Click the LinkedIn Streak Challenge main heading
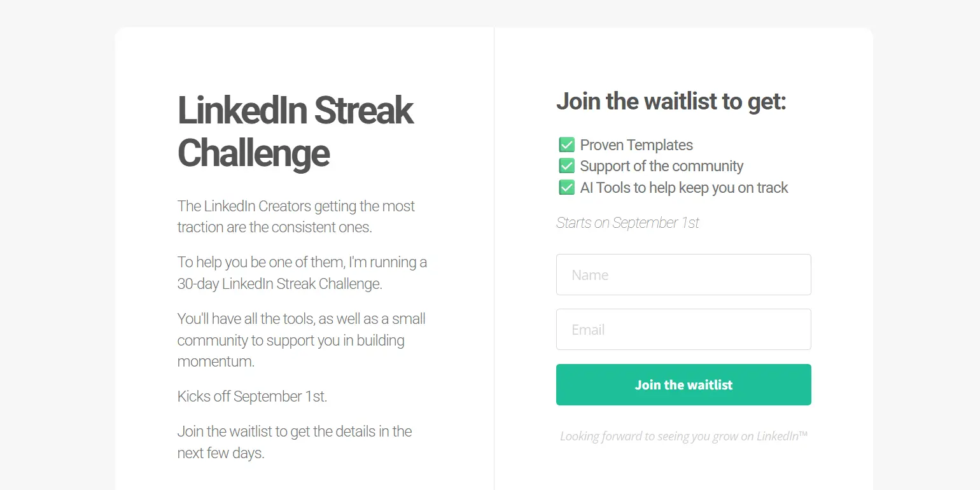 coord(295,131)
